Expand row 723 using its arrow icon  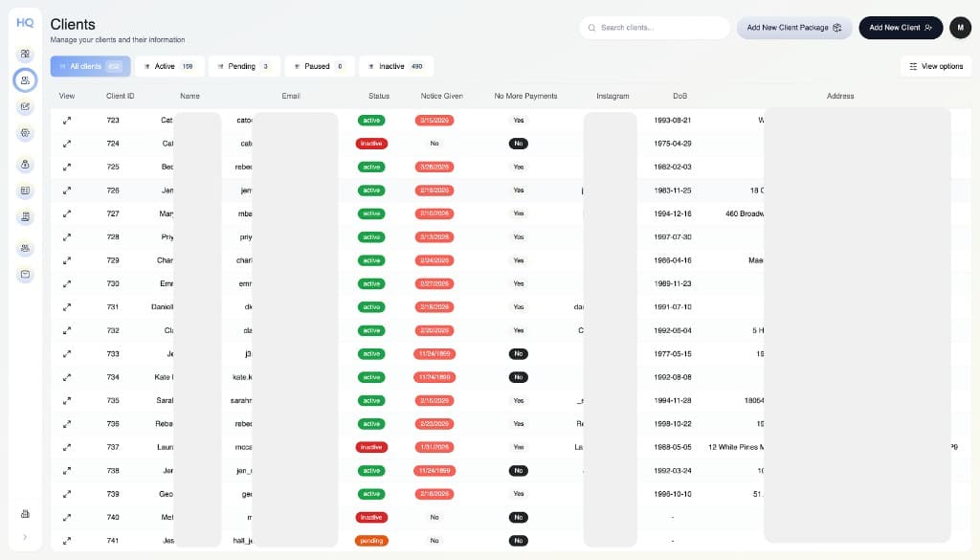pyautogui.click(x=66, y=120)
